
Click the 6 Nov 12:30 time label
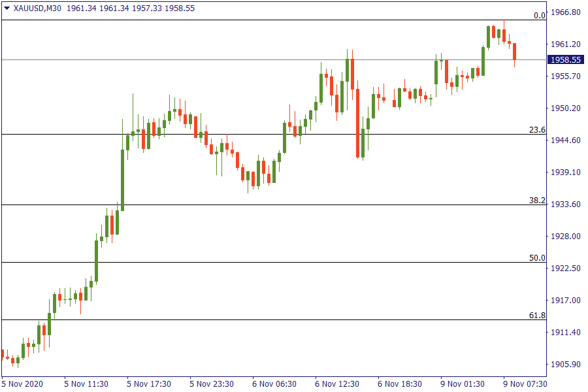[x=336, y=384]
